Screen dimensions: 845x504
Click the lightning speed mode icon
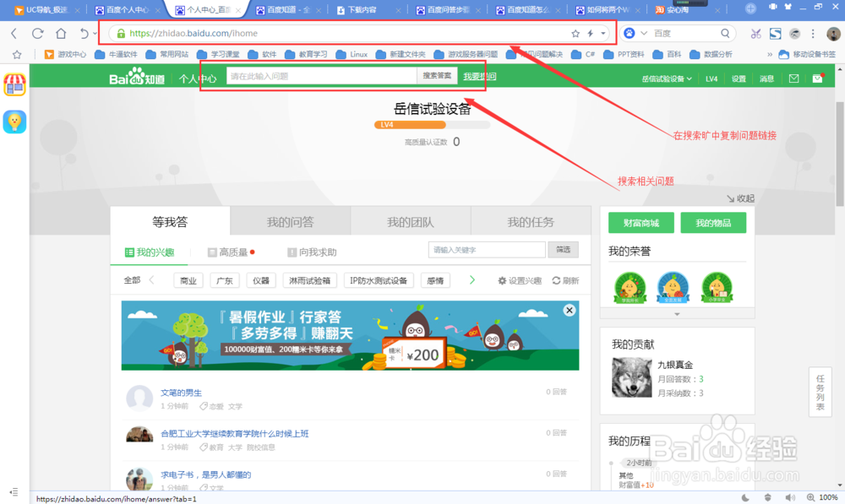pyautogui.click(x=591, y=34)
